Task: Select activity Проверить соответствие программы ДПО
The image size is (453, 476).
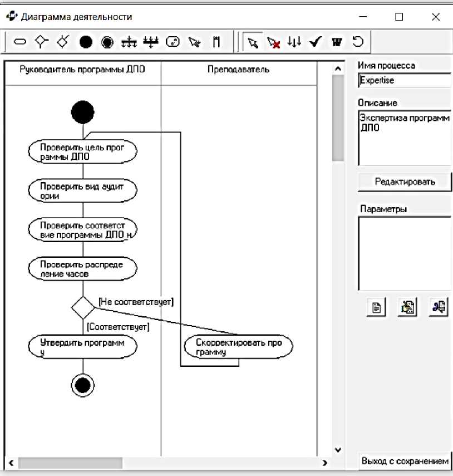Action: click(82, 230)
